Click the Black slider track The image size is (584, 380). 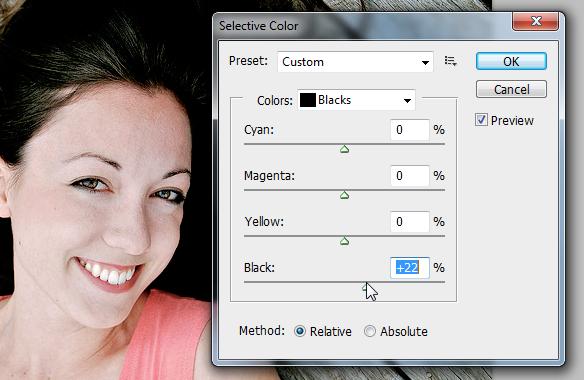click(345, 282)
